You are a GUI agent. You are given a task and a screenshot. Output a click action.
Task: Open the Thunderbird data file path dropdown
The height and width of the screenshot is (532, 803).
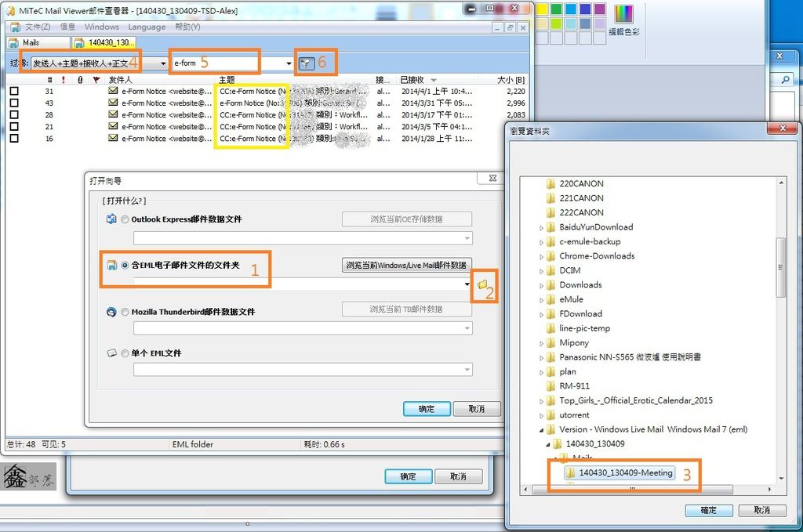coord(467,328)
